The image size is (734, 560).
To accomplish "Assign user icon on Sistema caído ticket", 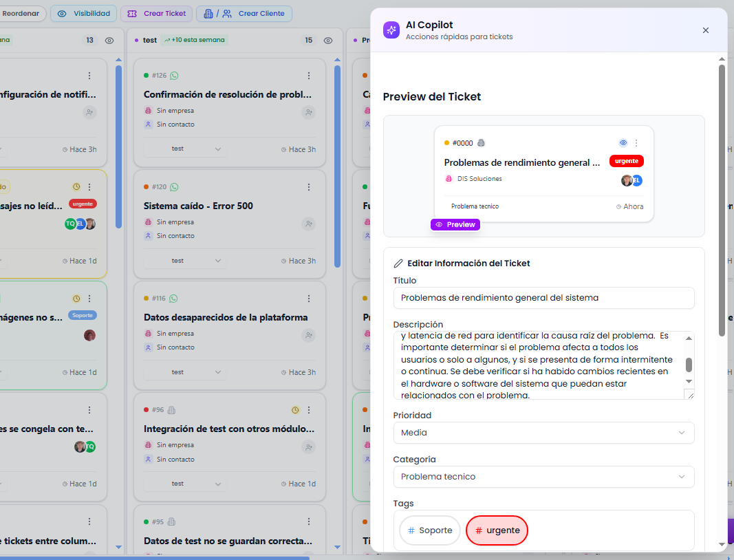I will click(x=308, y=224).
